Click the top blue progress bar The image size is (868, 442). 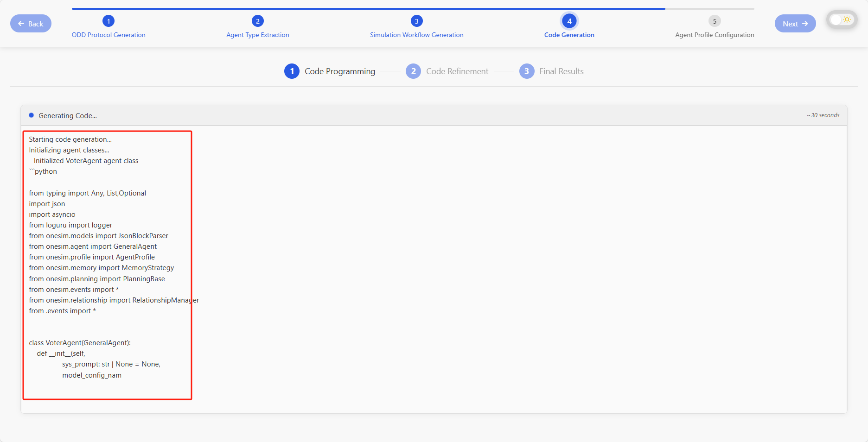tap(369, 8)
